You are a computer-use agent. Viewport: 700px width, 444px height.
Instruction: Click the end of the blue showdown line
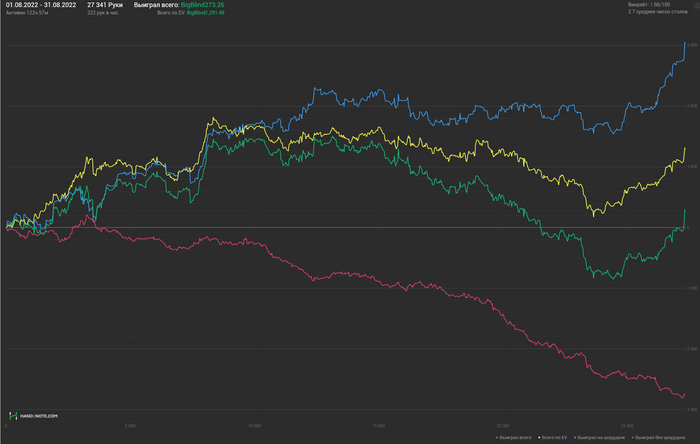coord(685,43)
